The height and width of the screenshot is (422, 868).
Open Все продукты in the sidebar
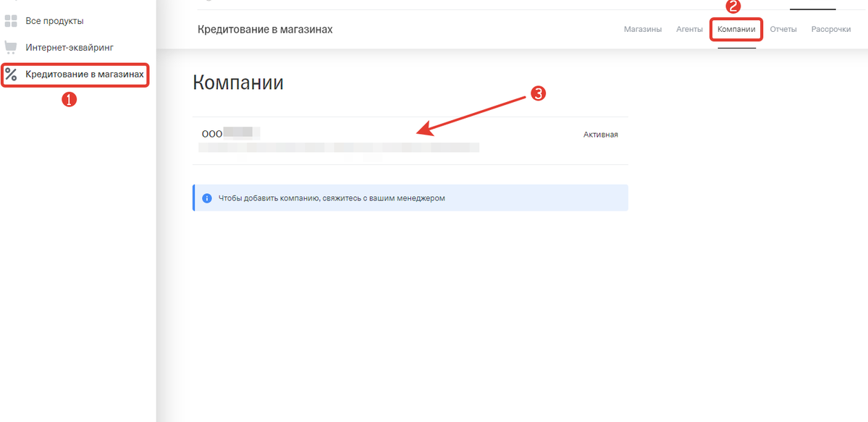[x=54, y=21]
